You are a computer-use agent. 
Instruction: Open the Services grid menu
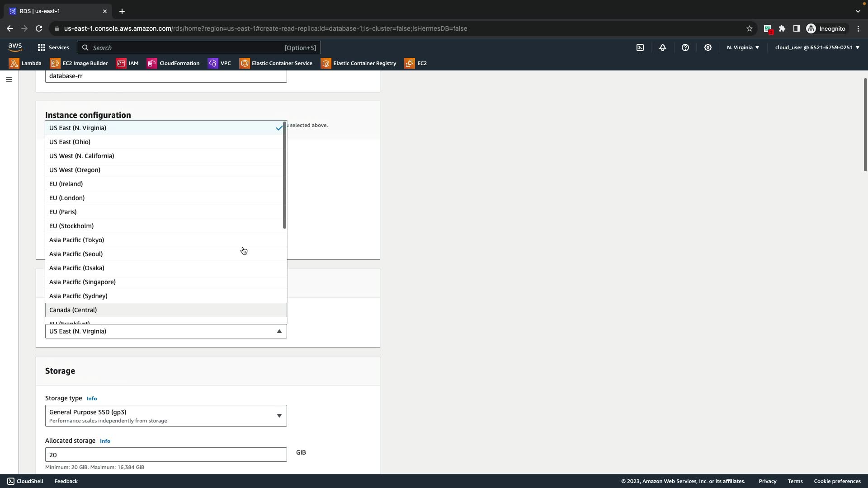point(53,47)
